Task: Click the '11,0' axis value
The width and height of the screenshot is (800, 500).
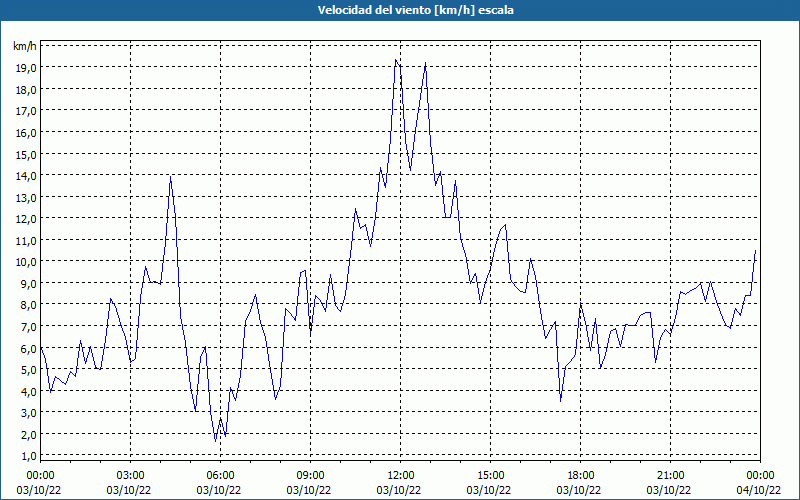Action: pos(27,241)
